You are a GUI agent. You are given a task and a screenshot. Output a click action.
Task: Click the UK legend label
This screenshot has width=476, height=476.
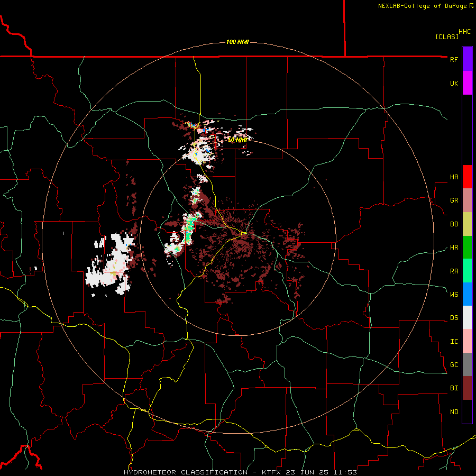[x=454, y=83]
